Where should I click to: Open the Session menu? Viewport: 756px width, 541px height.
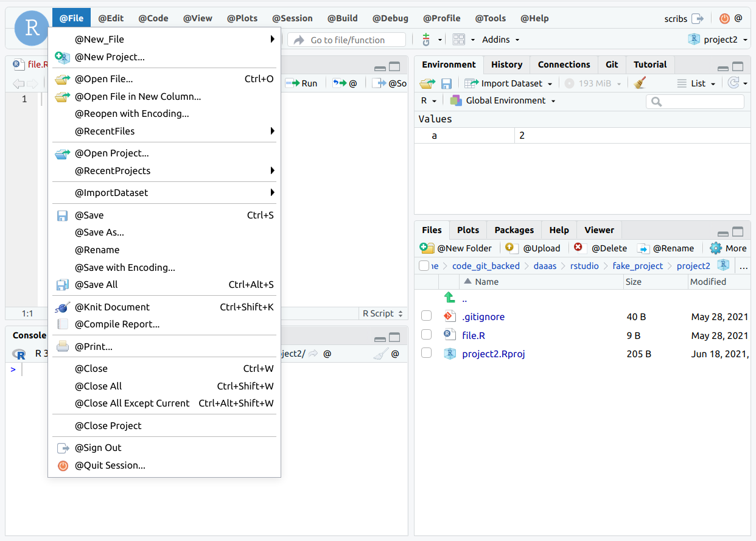[x=292, y=18]
